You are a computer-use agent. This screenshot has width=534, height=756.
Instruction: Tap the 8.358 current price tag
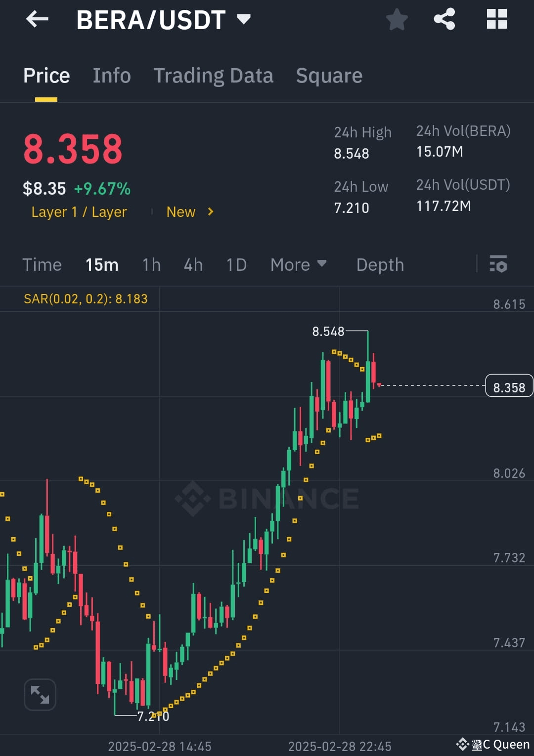509,387
